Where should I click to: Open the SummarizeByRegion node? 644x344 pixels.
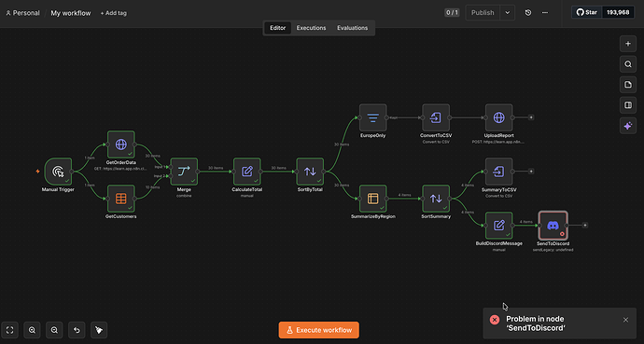[373, 199]
